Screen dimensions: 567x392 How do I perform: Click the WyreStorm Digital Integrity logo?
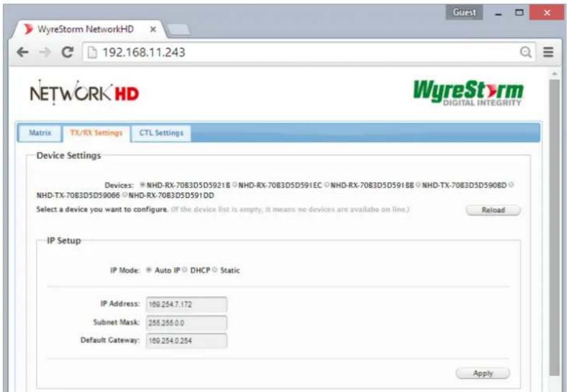point(468,93)
